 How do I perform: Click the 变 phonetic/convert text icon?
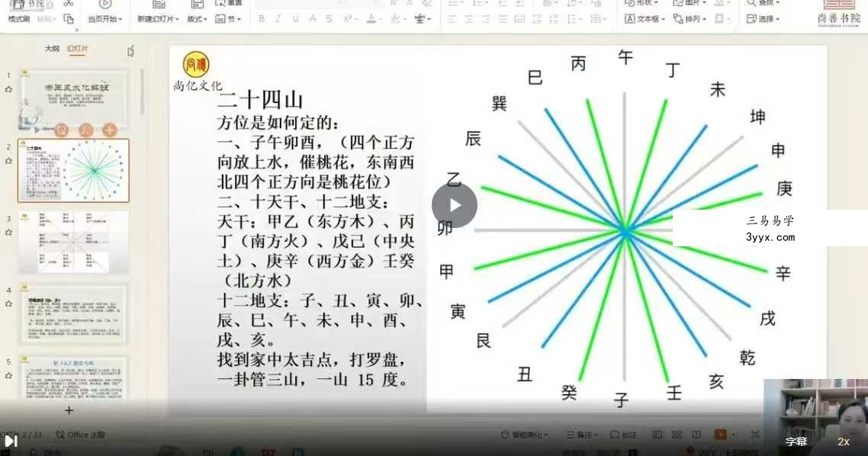click(x=421, y=19)
